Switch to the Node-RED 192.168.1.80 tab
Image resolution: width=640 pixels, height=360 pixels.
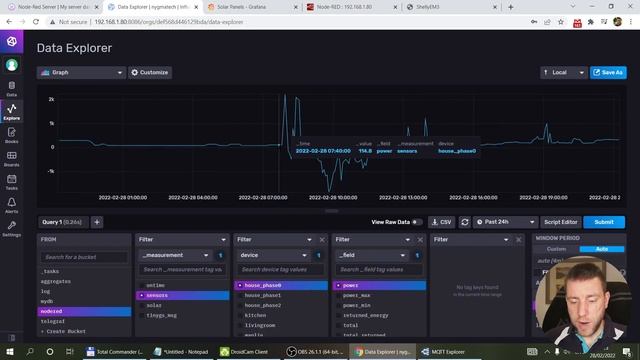point(352,7)
